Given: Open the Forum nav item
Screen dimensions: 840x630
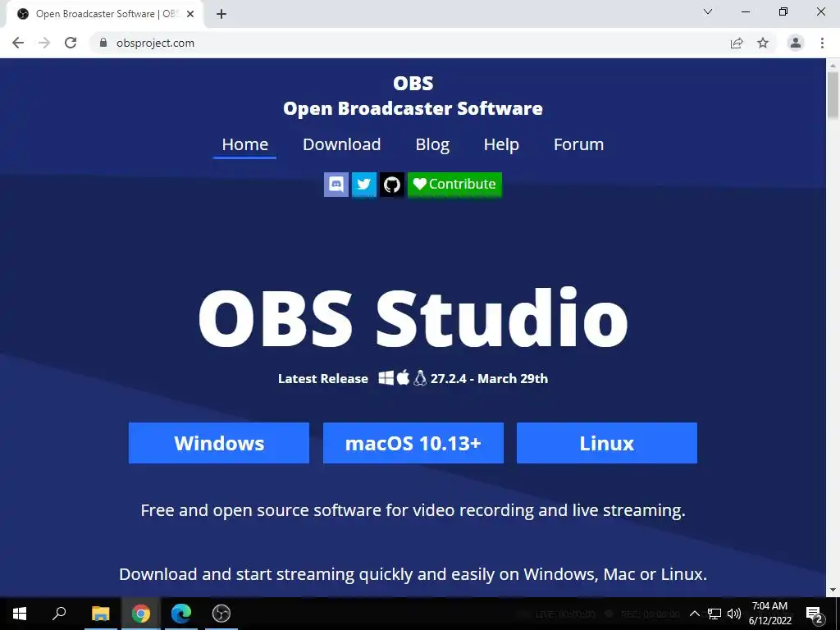Looking at the screenshot, I should (x=578, y=144).
